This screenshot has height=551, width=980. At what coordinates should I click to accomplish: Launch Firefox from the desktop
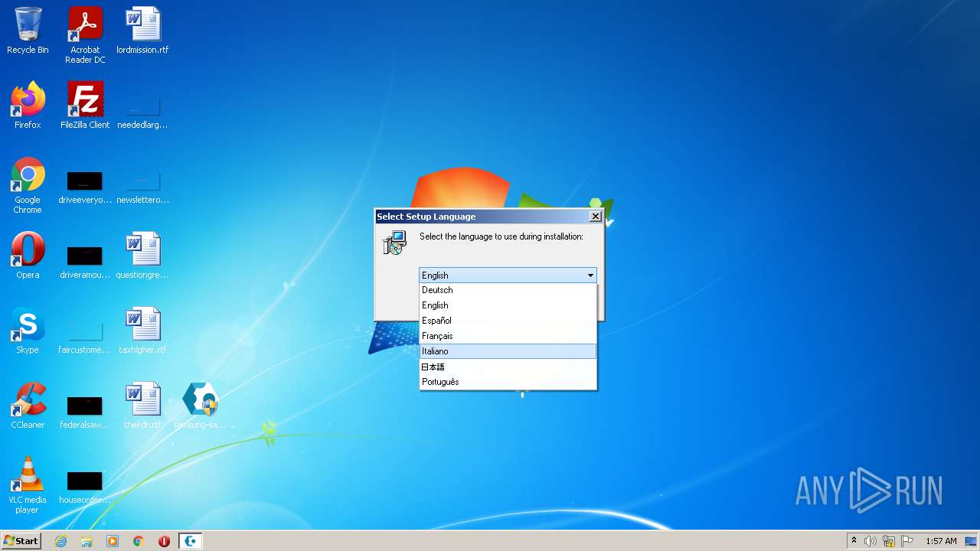pos(28,106)
